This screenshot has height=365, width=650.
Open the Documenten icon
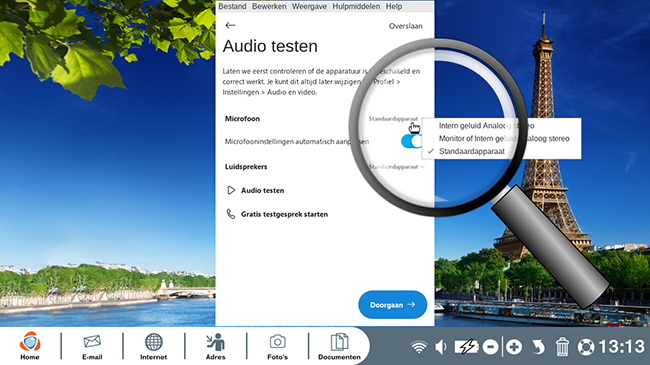[339, 346]
